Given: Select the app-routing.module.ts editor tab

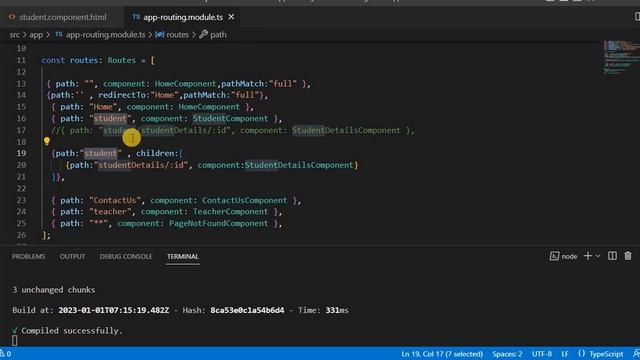Looking at the screenshot, I should point(183,17).
